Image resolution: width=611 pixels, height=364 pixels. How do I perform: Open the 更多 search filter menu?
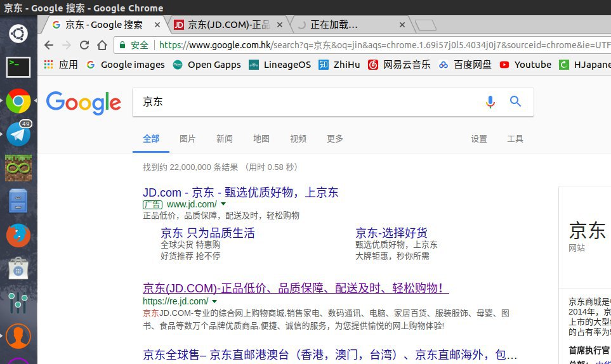(x=335, y=139)
